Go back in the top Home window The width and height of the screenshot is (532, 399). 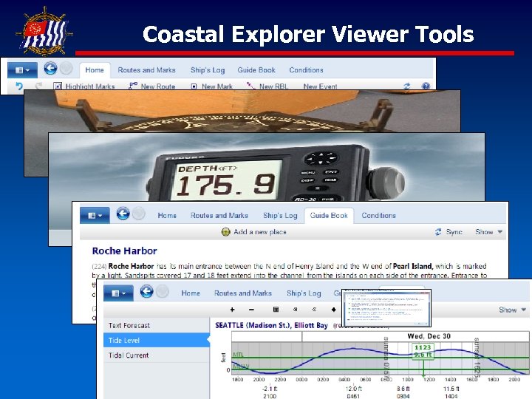(50, 68)
